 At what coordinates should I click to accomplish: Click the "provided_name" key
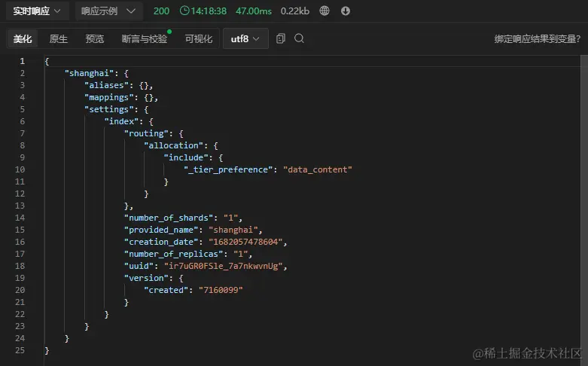[161, 230]
